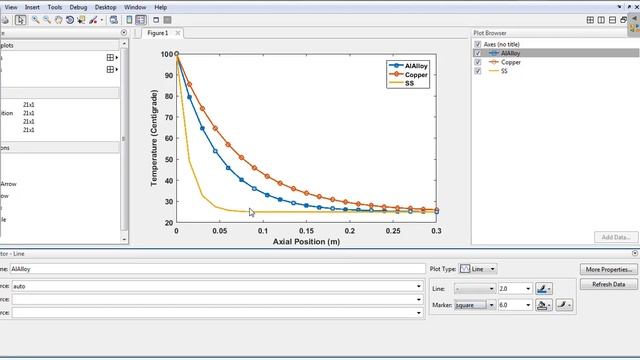Click the display name field containing AlAlloy

[x=218, y=269]
